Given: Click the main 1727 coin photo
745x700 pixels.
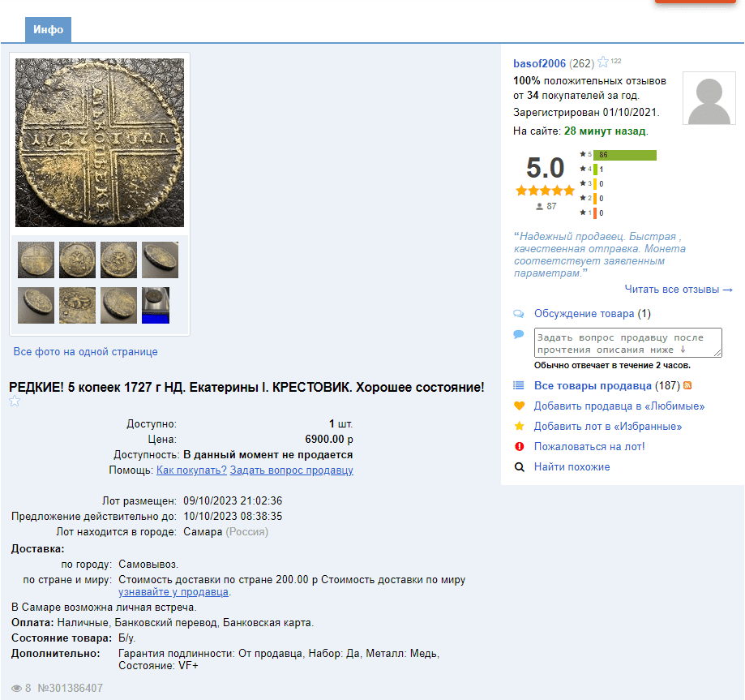Looking at the screenshot, I should pos(99,143).
